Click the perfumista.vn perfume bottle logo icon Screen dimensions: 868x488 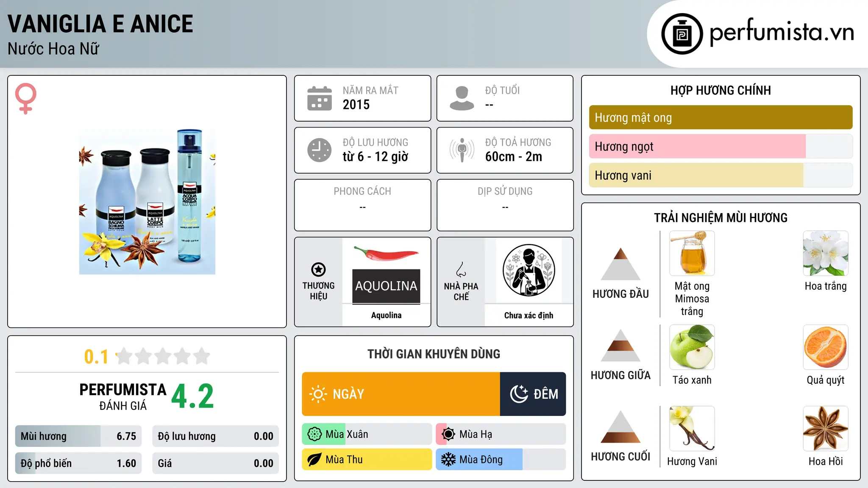tap(682, 34)
